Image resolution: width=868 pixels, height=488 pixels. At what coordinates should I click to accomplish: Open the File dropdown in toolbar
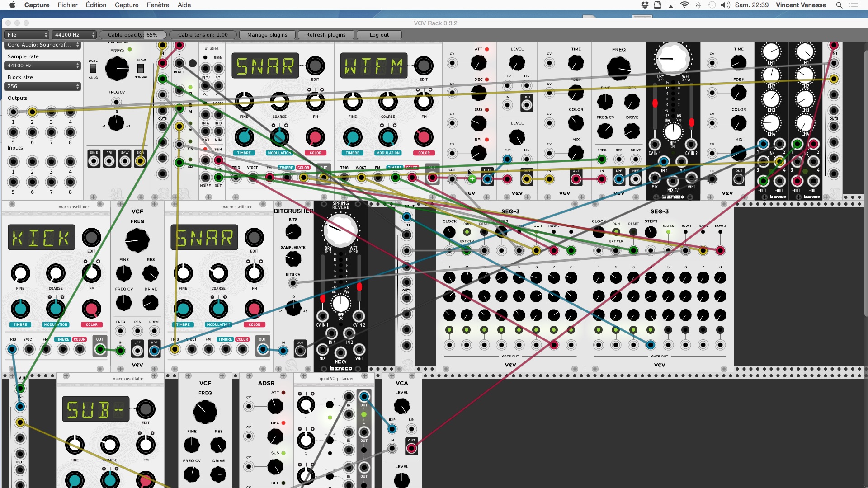point(27,35)
